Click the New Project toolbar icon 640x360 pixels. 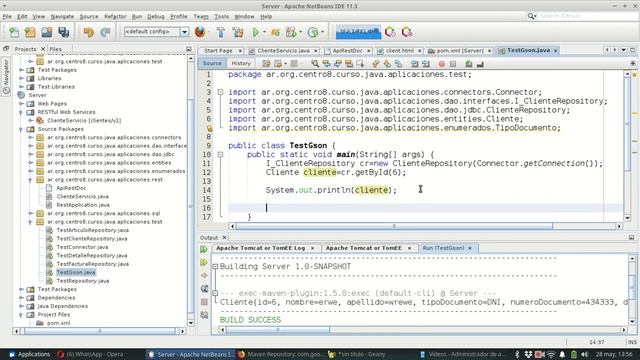[x=30, y=32]
